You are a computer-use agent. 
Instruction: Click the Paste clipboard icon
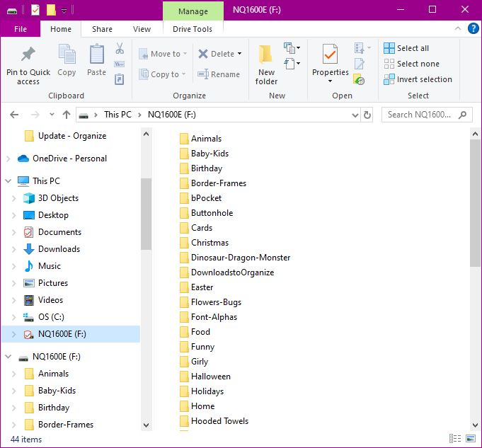(96, 54)
